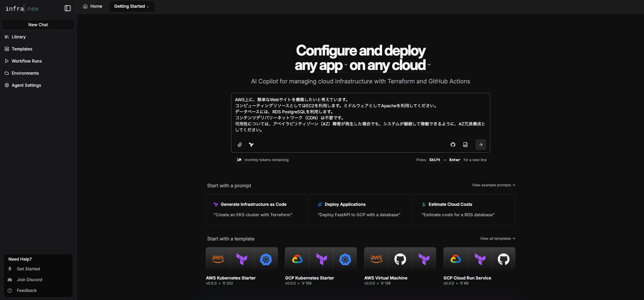Viewport: 644px width, 300px height.
Task: Click the GitHub icon in prompt box
Action: click(x=453, y=145)
